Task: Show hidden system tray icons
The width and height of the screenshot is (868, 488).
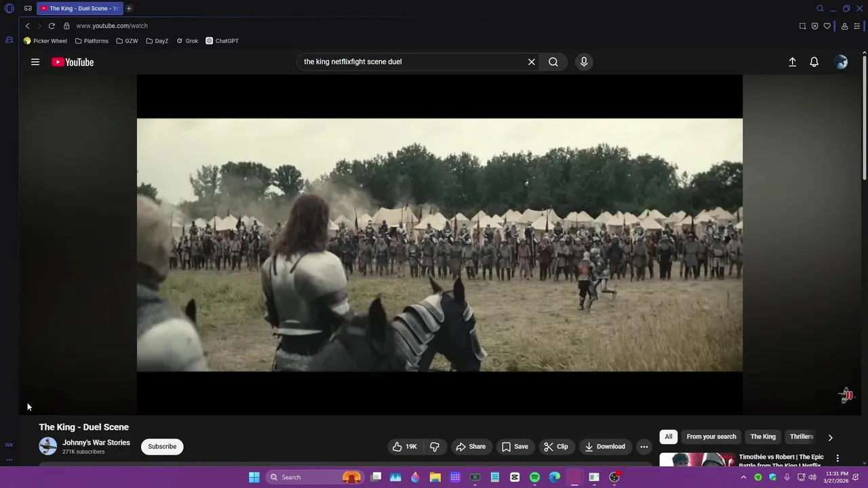Action: point(744,477)
